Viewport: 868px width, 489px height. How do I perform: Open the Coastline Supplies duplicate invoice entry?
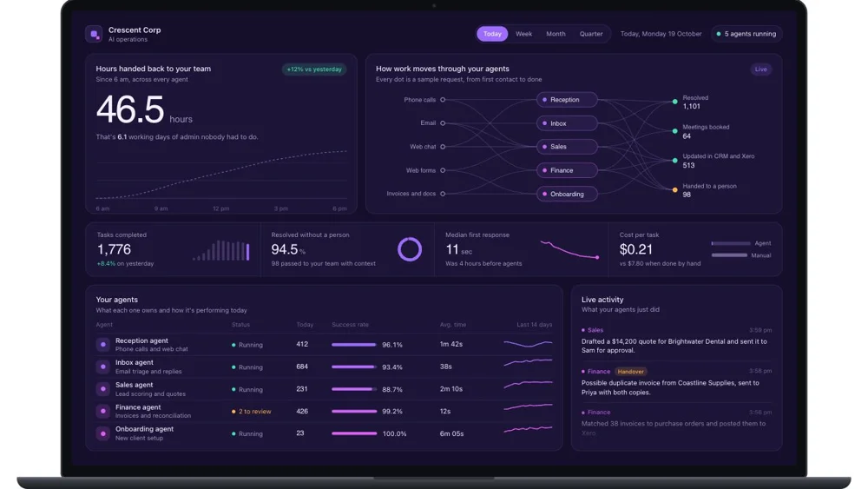(x=676, y=382)
